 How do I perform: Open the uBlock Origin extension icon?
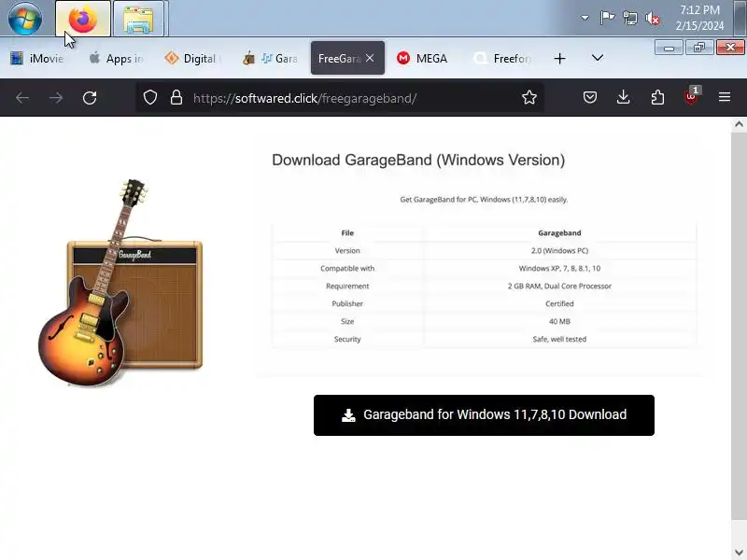point(691,97)
